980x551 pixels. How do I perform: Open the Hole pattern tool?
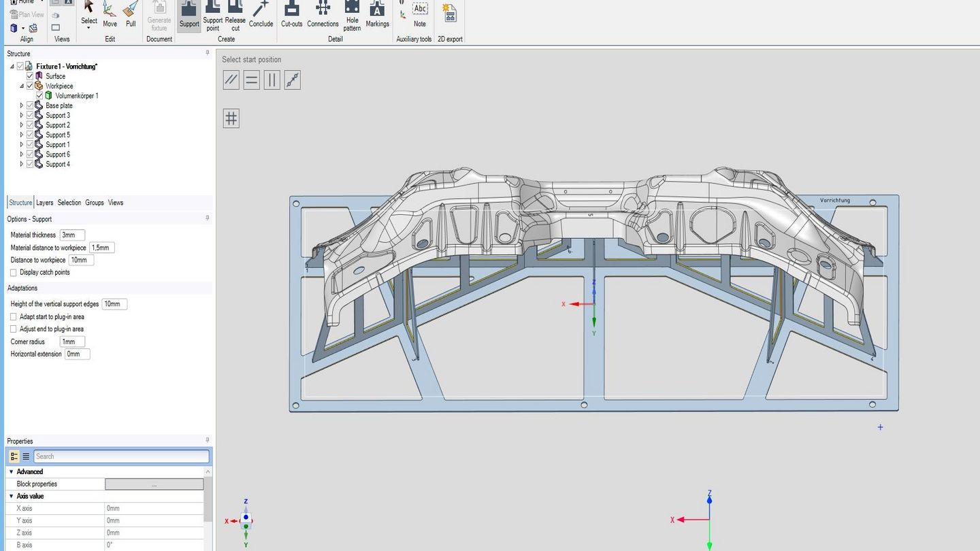coord(352,15)
